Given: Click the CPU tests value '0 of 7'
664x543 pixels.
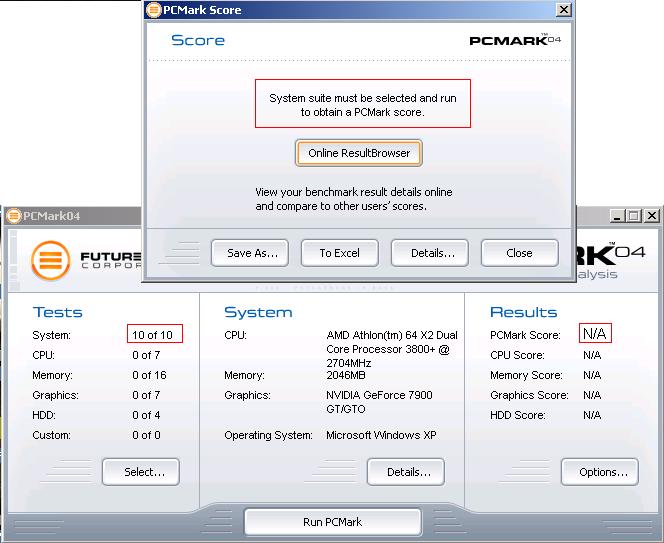Looking at the screenshot, I should (x=146, y=355).
